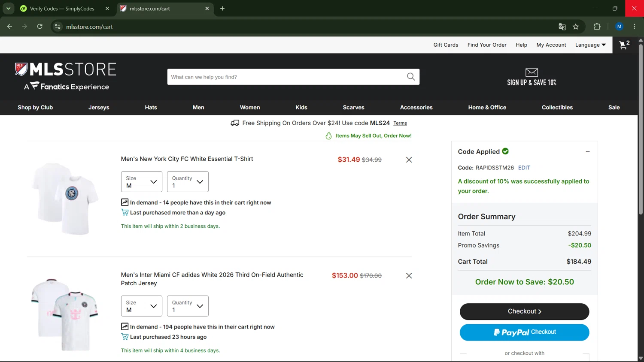This screenshot has width=644, height=362.
Task: Open a new browser tab
Action: (222, 9)
